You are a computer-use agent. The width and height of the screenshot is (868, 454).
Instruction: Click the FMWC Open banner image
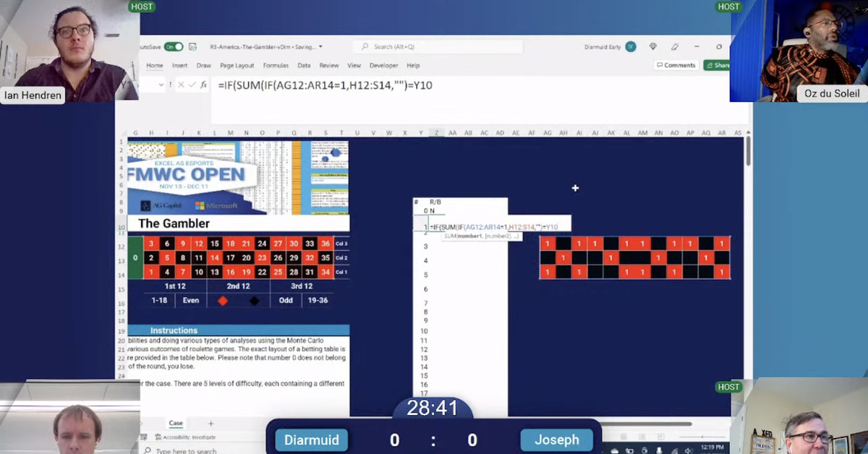tap(238, 177)
